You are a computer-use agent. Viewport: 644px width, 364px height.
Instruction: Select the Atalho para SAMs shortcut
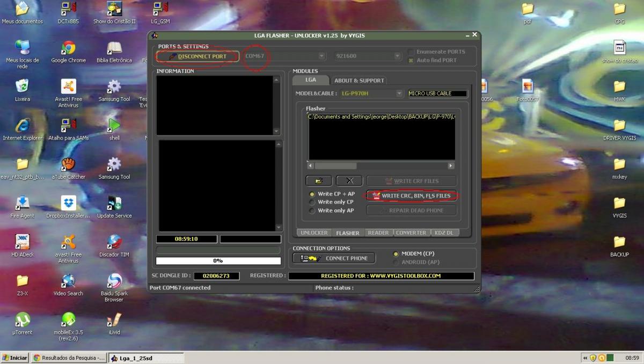tap(68, 129)
